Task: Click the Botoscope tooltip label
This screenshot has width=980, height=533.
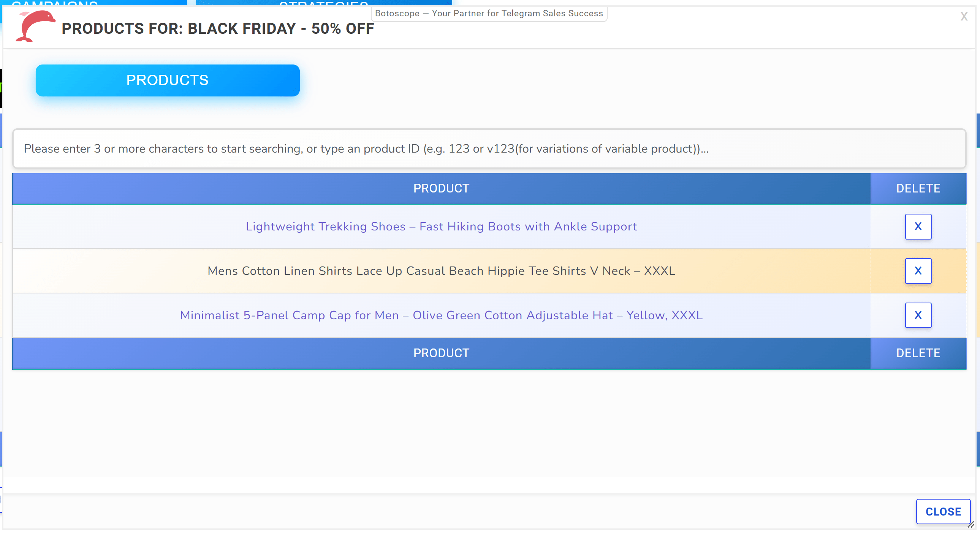Action: point(488,14)
